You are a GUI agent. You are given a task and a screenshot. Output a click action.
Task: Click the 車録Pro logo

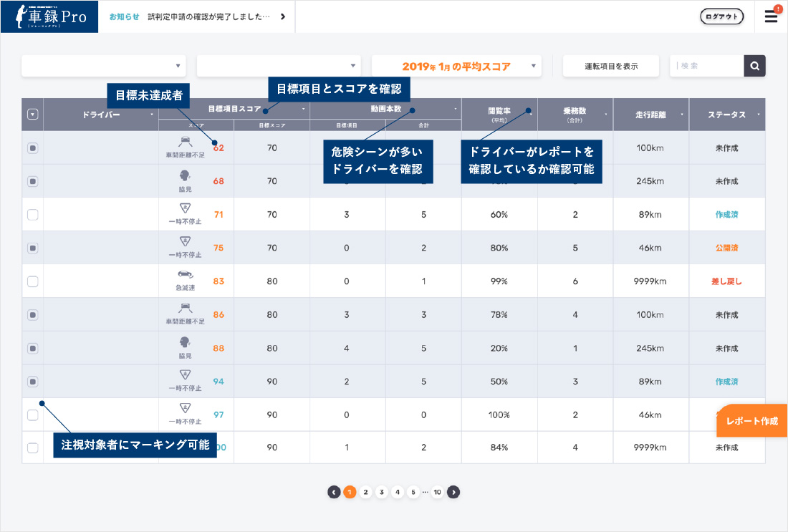(49, 16)
